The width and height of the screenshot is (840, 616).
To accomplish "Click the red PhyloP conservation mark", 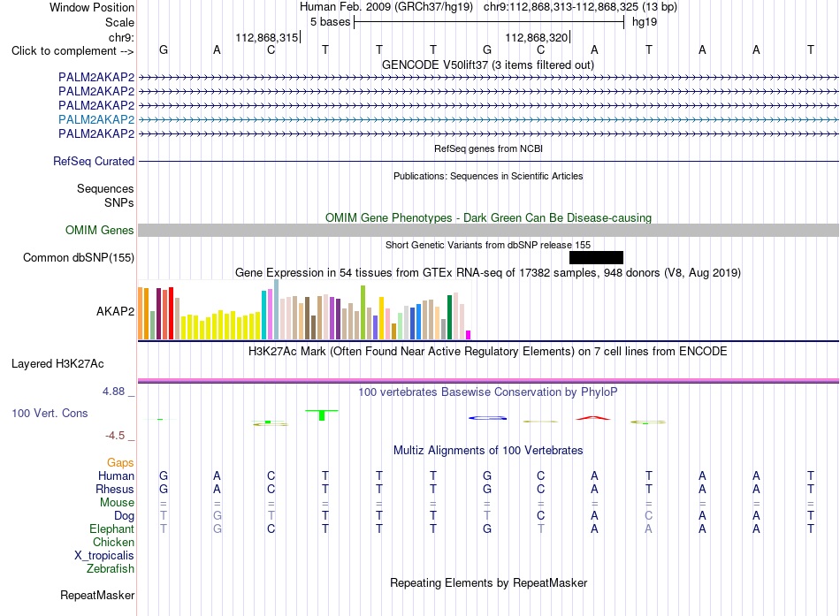I will point(593,418).
